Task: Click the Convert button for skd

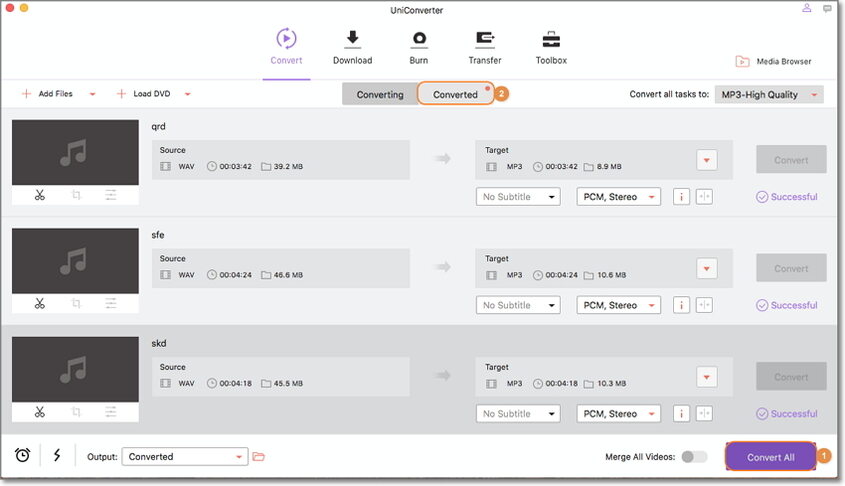Action: (x=791, y=376)
